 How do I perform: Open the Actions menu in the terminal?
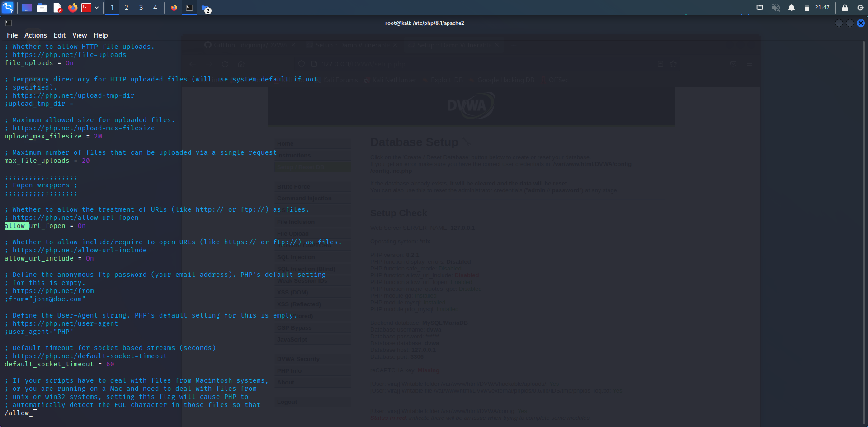35,35
